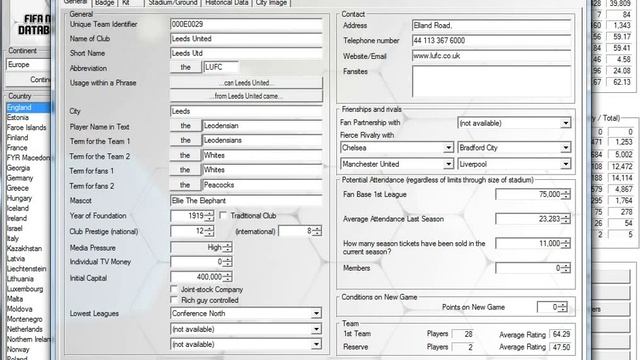Select Italy in the Country list
The width and height of the screenshot is (640, 360).
[x=29, y=238]
